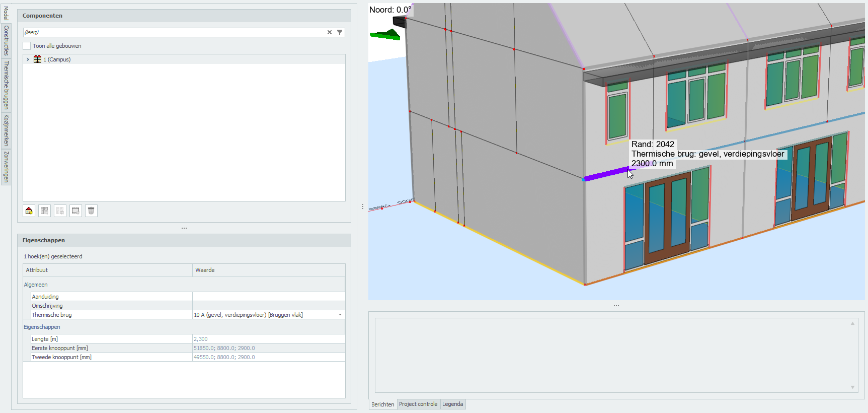Image resolution: width=868 pixels, height=413 pixels.
Task: Click the messages panel scrollbar down arrow
Action: click(x=852, y=387)
